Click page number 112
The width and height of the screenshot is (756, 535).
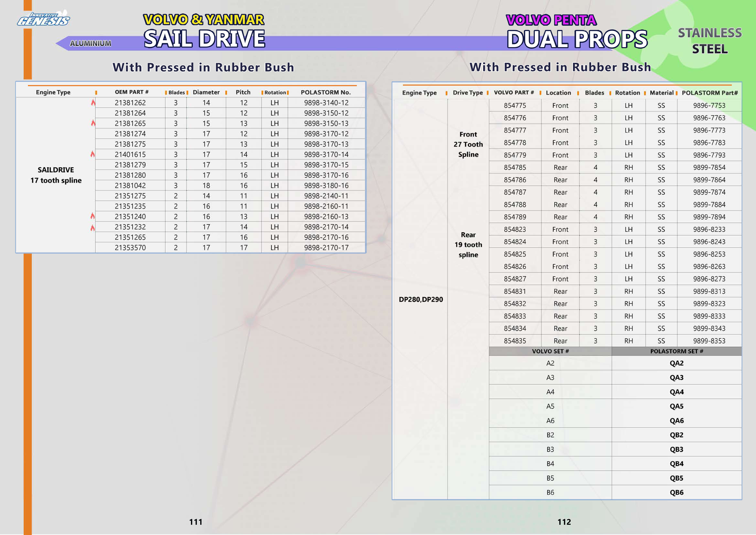pos(564,522)
